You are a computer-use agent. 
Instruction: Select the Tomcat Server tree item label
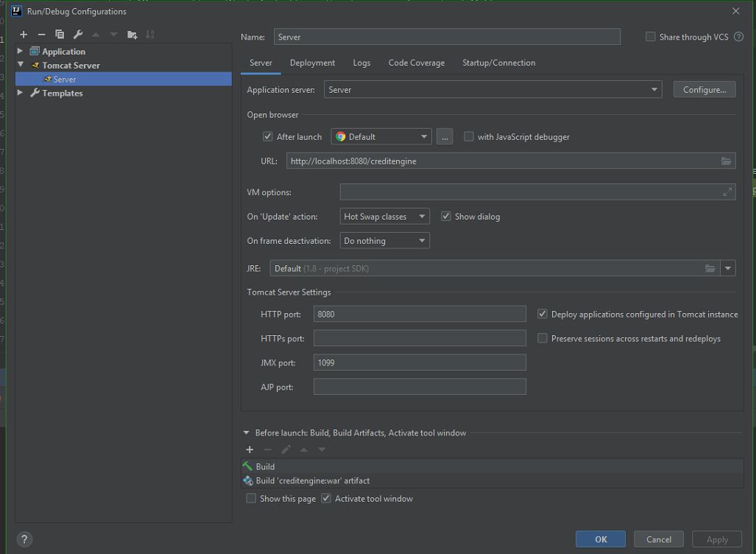71,65
